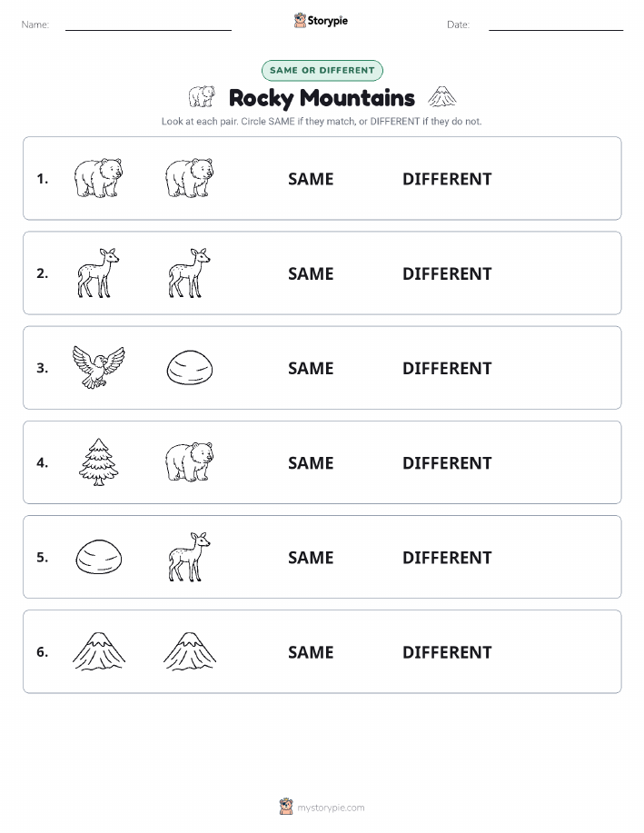Screen dimensions: 644x833
Task: Choose DIFFERENT for row 3
Action: (447, 368)
